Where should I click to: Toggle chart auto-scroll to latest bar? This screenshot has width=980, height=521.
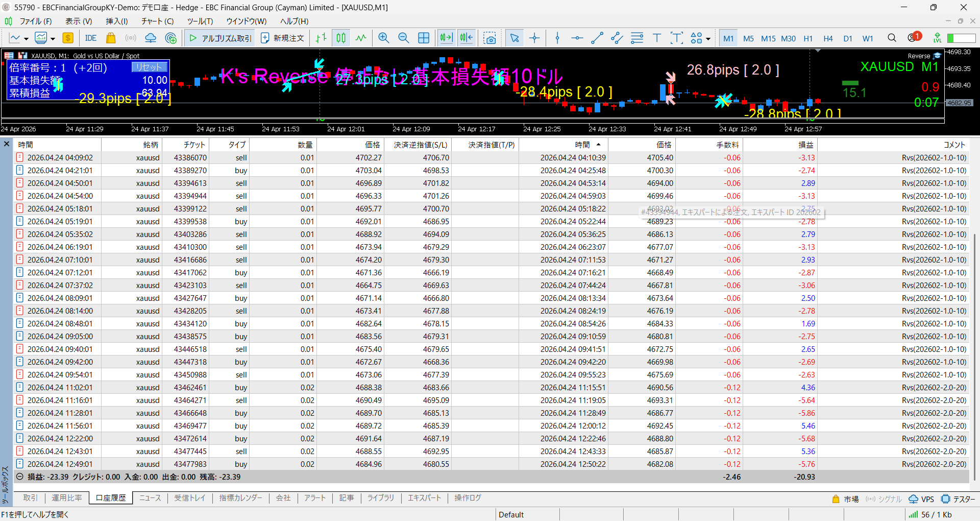(x=446, y=38)
